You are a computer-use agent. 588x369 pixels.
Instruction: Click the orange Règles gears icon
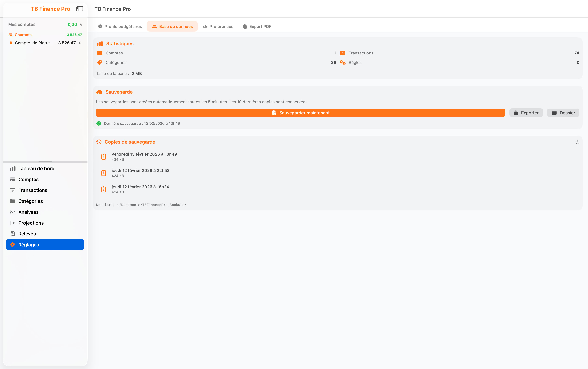click(x=342, y=62)
